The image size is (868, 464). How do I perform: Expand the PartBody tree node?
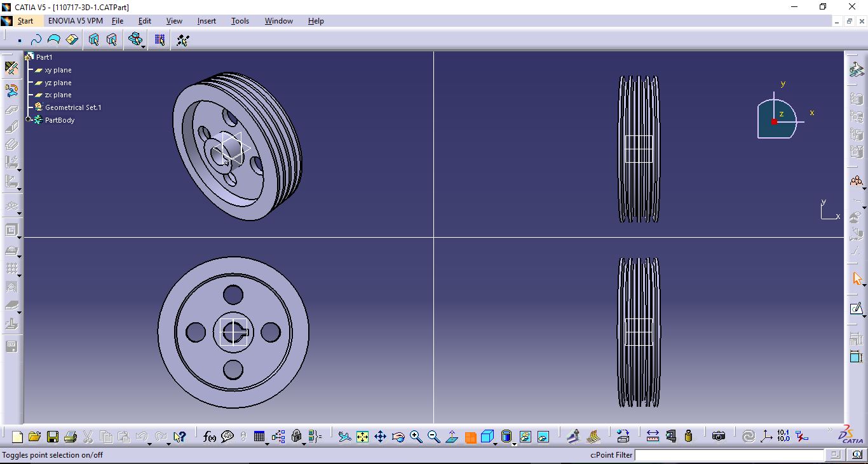coord(27,120)
